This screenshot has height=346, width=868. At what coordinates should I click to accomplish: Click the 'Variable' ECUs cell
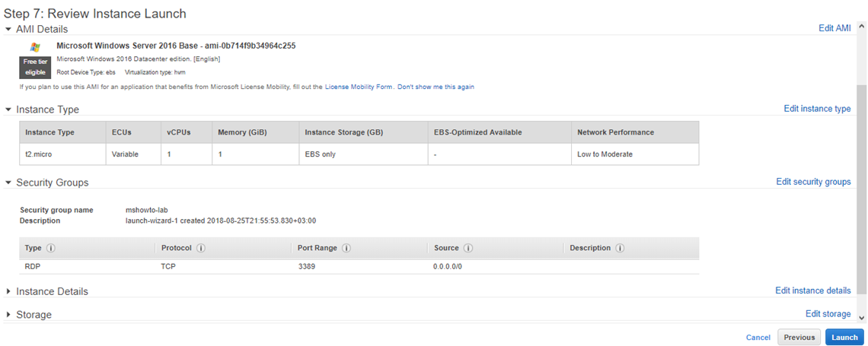[x=133, y=154]
